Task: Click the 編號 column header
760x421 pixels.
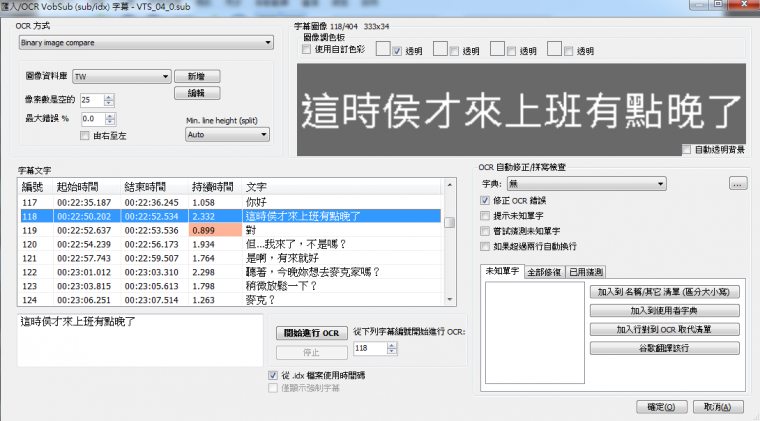Action: [36, 187]
